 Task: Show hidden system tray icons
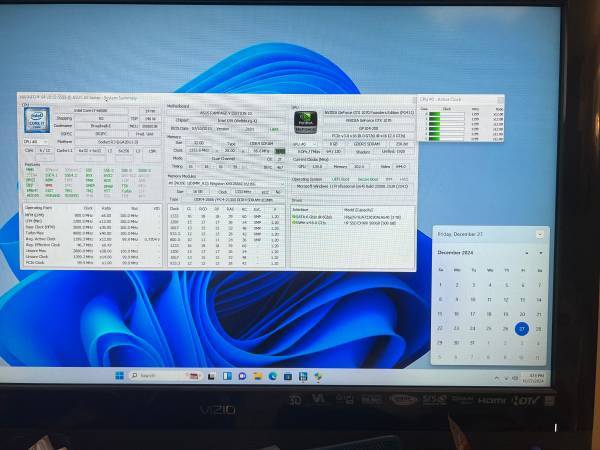coord(497,378)
